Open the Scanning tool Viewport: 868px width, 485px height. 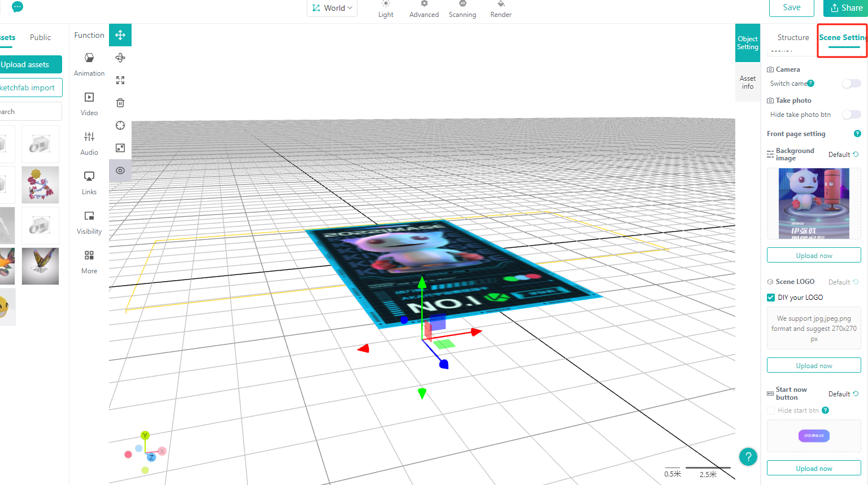click(x=463, y=9)
